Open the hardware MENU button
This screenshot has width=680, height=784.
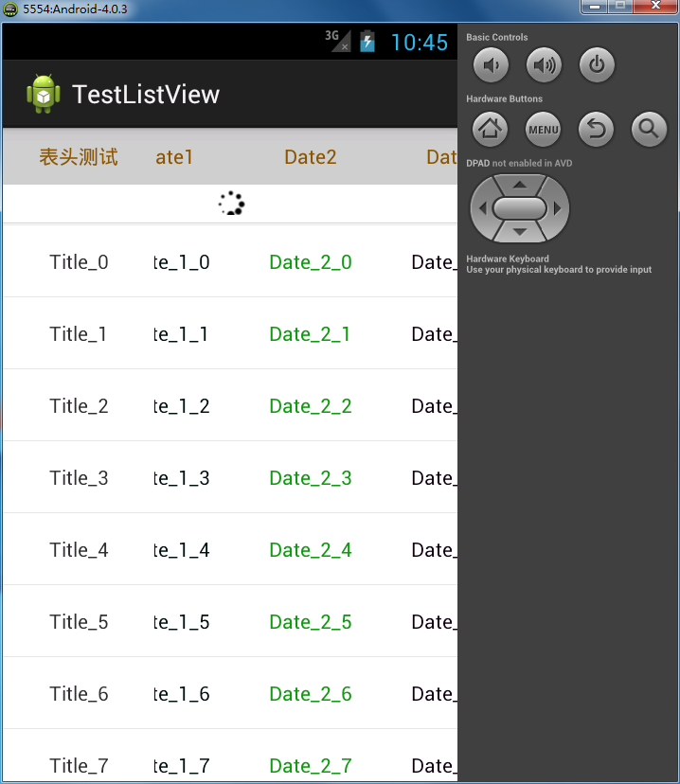pyautogui.click(x=543, y=130)
